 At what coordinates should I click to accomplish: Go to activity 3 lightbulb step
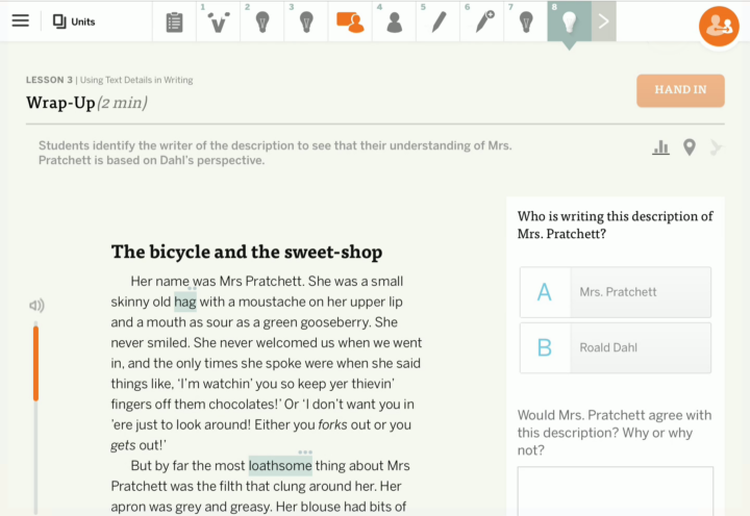(306, 22)
